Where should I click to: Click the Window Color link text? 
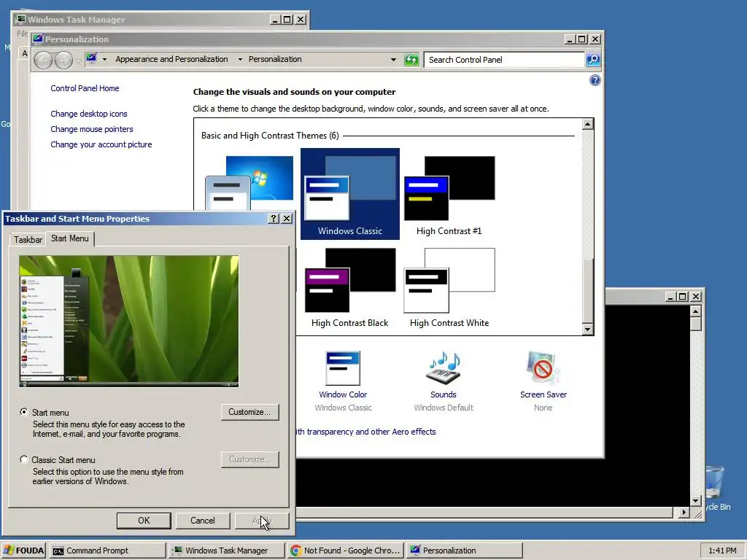pyautogui.click(x=343, y=394)
